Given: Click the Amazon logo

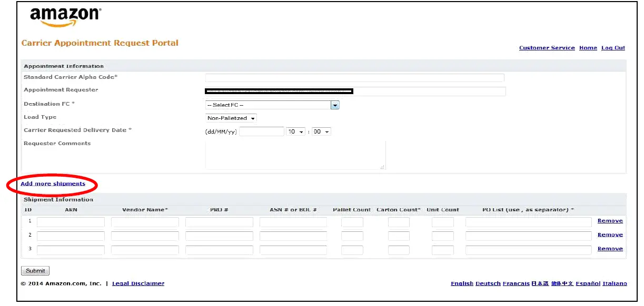Looking at the screenshot, I should [63, 15].
